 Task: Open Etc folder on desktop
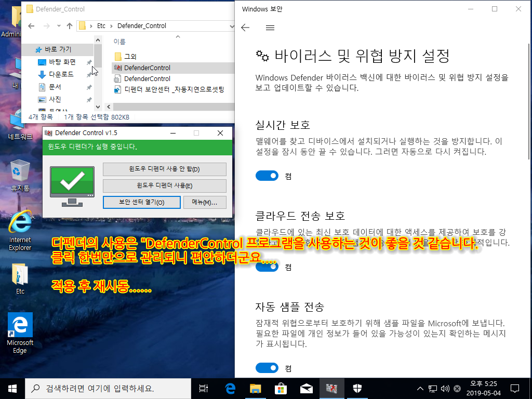pyautogui.click(x=20, y=278)
